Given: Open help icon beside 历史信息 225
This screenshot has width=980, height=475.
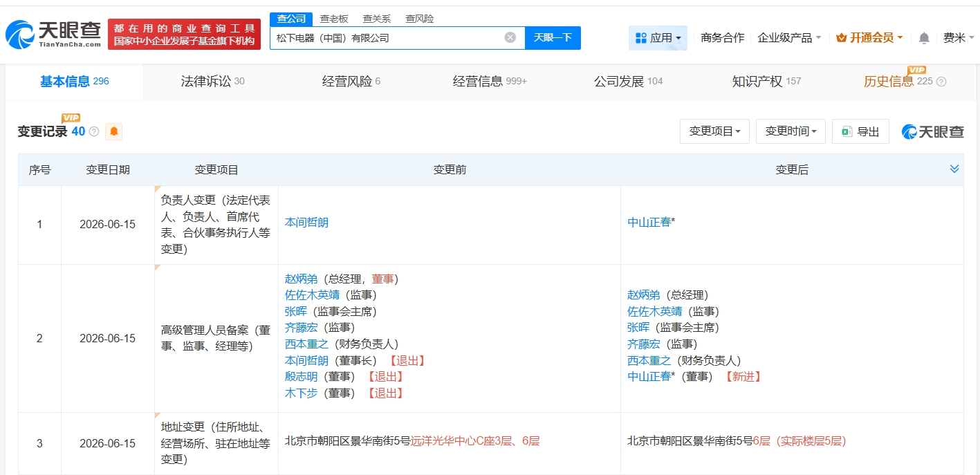Looking at the screenshot, I should pyautogui.click(x=941, y=82).
